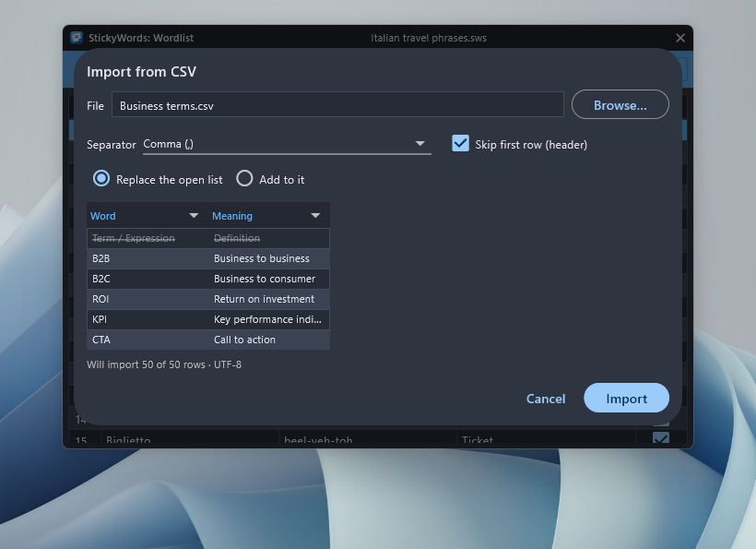Uncheck Skip first row (header)

(460, 144)
